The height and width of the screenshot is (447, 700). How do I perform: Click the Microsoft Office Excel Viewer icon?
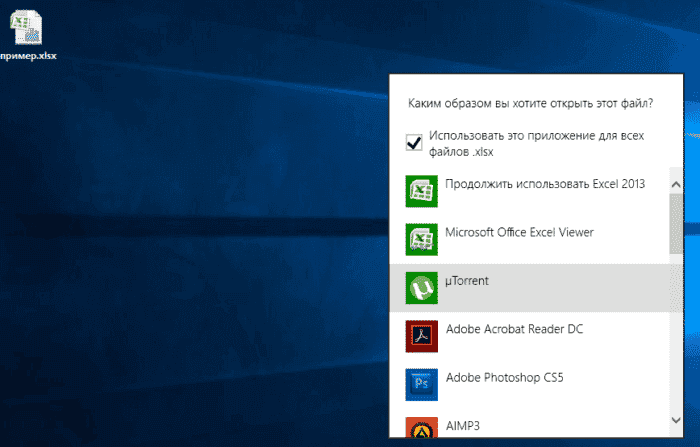(x=418, y=237)
